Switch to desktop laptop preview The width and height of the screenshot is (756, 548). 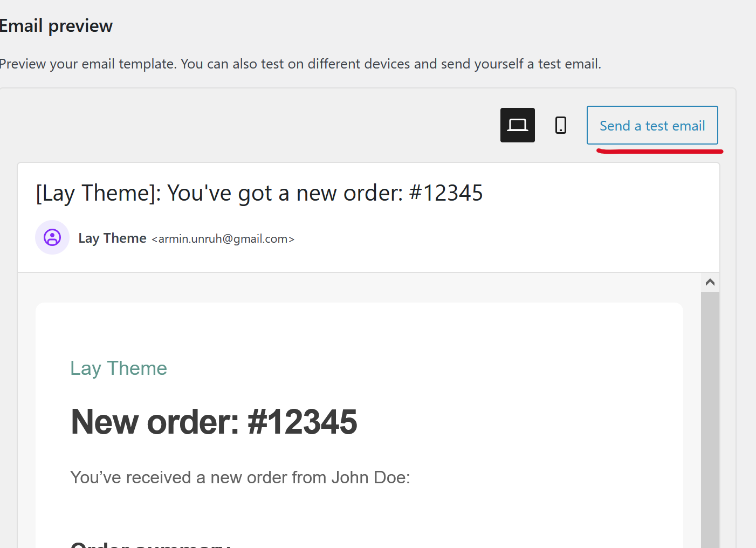point(517,125)
